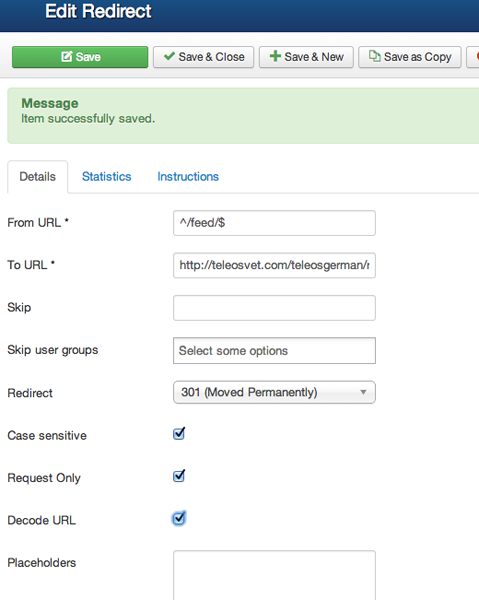Click the Save as Copy button
The width and height of the screenshot is (479, 600).
(410, 57)
